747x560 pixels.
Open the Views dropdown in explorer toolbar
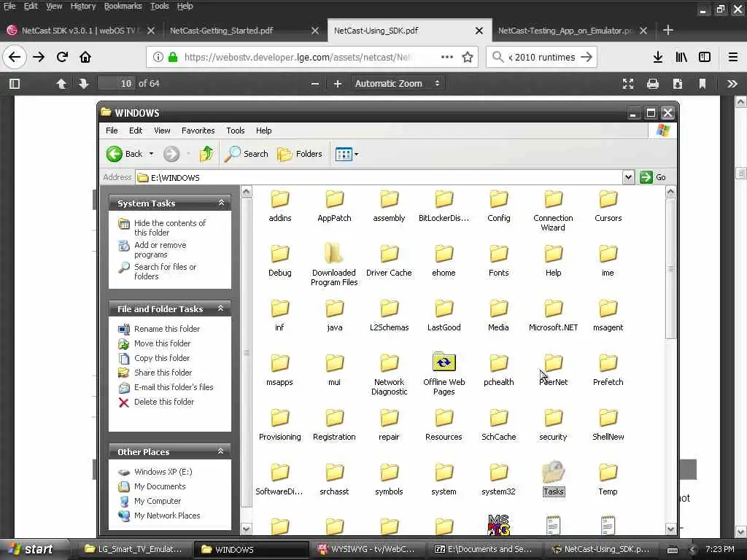click(x=347, y=154)
